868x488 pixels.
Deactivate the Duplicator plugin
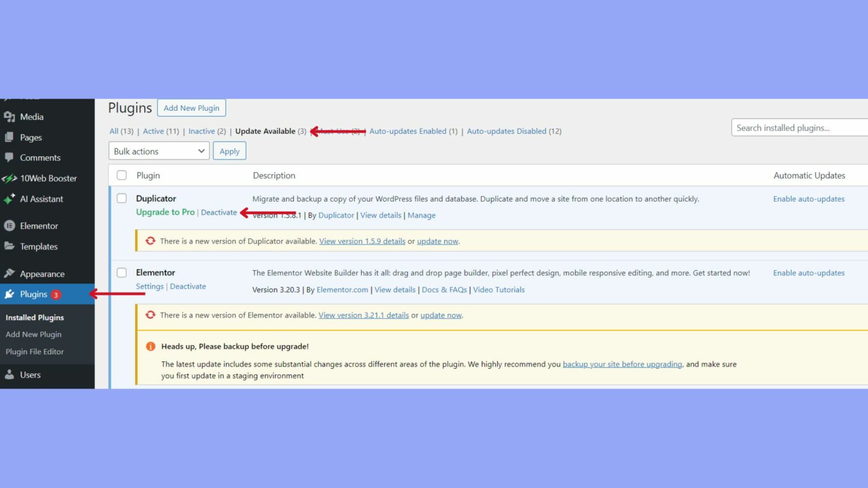(219, 212)
